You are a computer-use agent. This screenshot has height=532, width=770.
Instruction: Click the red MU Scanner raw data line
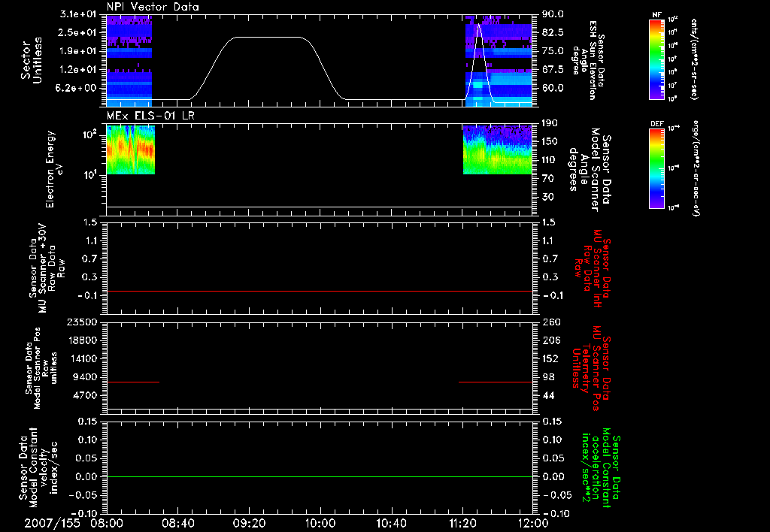point(319,291)
